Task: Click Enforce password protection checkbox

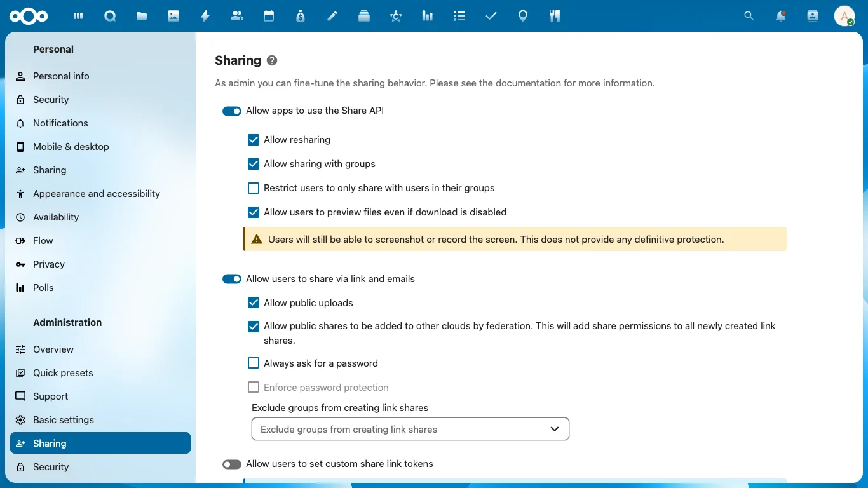Action: pos(254,388)
